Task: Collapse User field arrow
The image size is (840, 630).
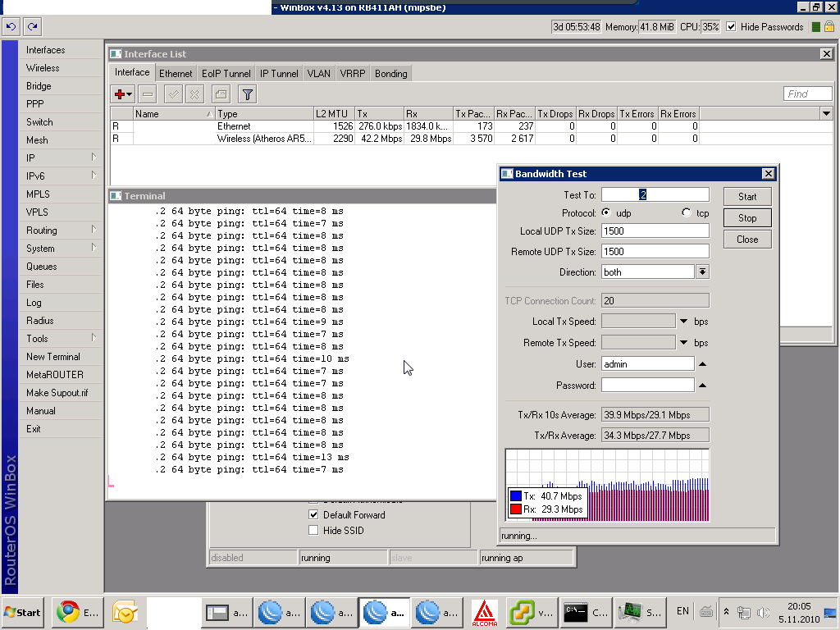Action: [x=702, y=363]
